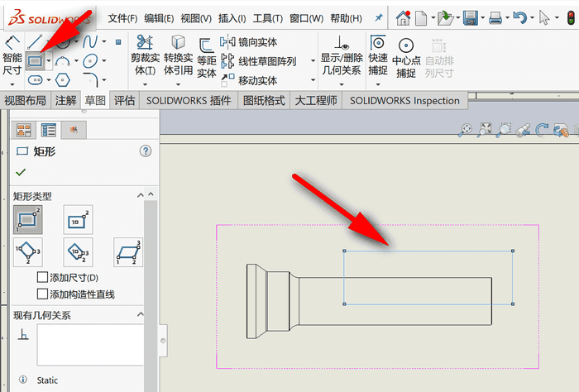579x392 pixels.
Task: Click the 3D Drawing View icon
Action: (x=561, y=131)
